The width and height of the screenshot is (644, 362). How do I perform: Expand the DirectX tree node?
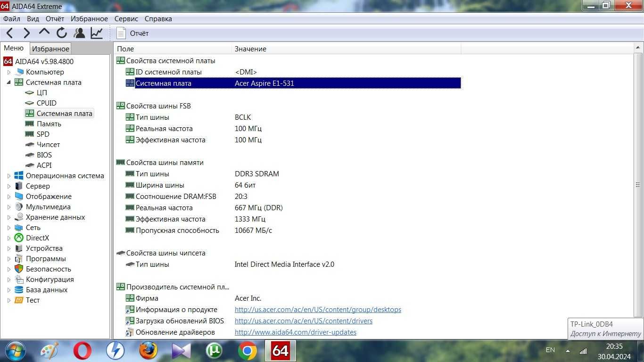[8, 238]
